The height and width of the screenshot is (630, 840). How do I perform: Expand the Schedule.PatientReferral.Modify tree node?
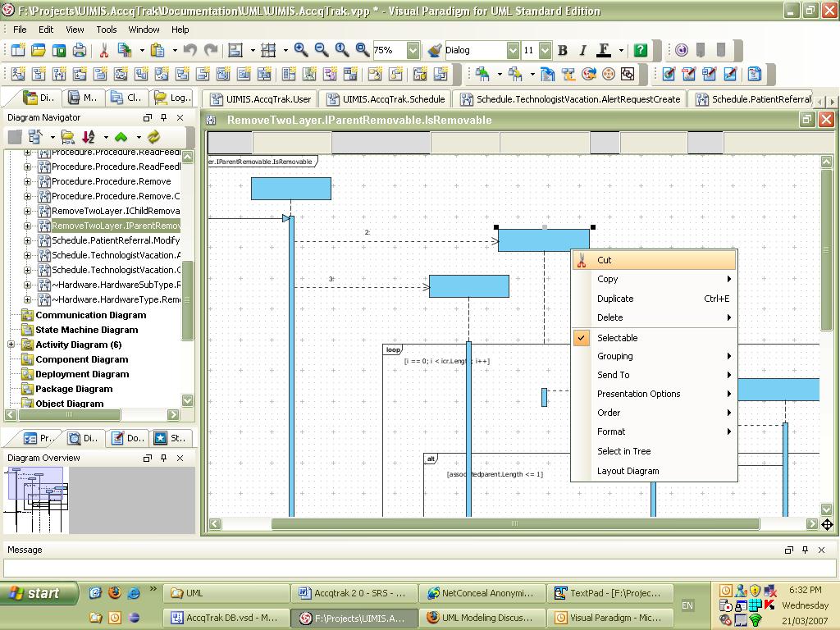point(27,240)
